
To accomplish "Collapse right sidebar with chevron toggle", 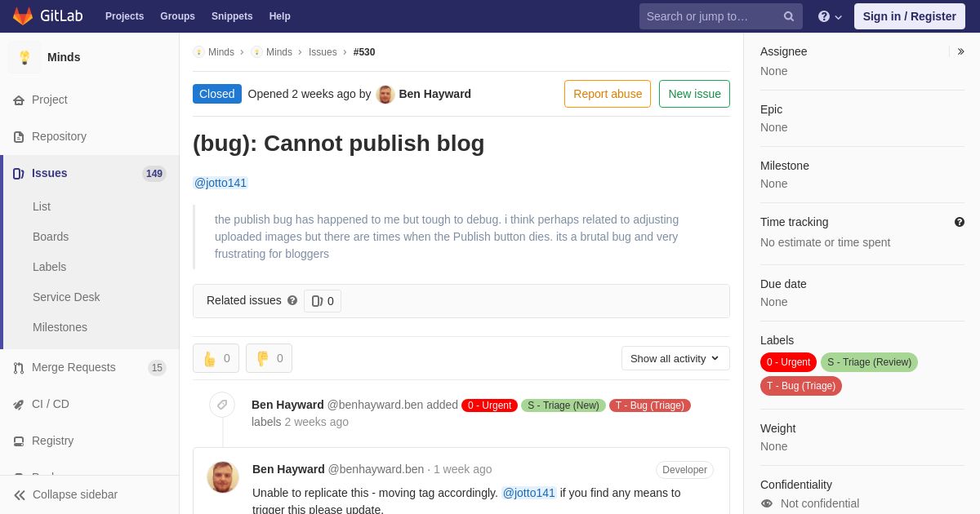I will coord(960,51).
